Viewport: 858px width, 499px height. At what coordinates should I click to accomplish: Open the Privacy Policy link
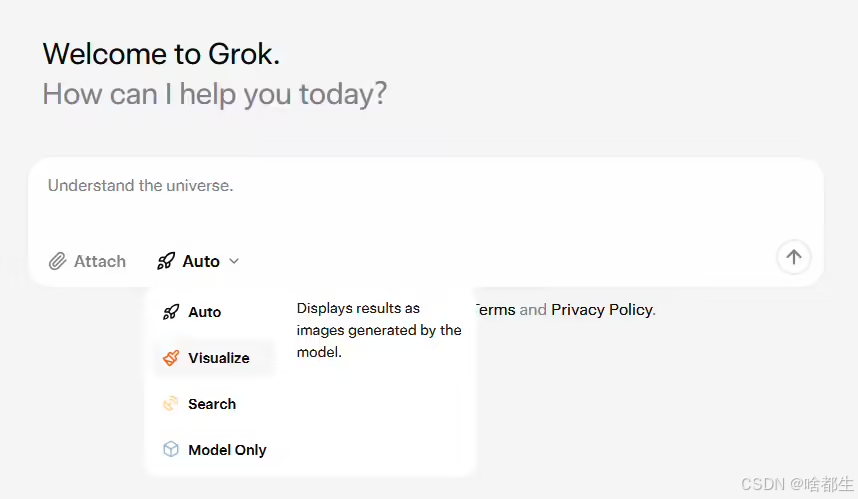[601, 310]
